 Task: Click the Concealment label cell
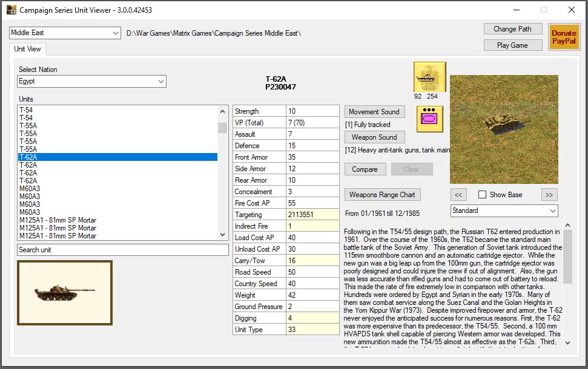point(260,191)
